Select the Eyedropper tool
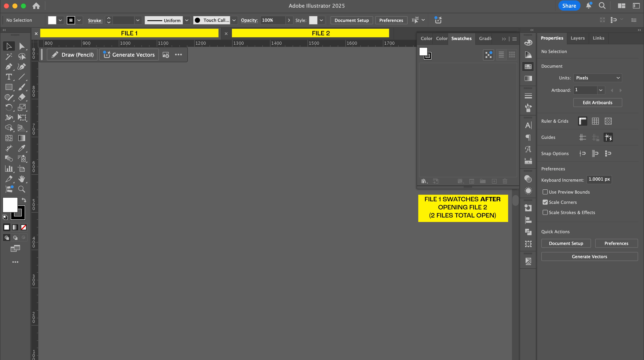The width and height of the screenshot is (644, 360). (x=22, y=148)
